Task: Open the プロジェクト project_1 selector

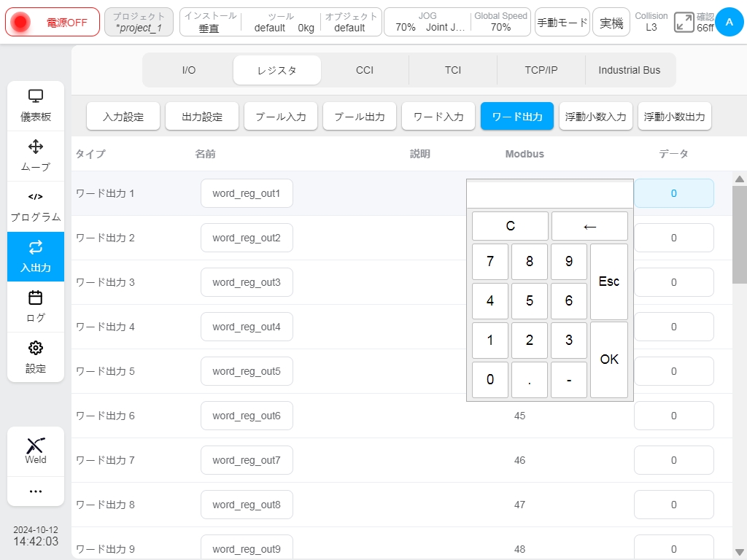Action: pos(139,22)
